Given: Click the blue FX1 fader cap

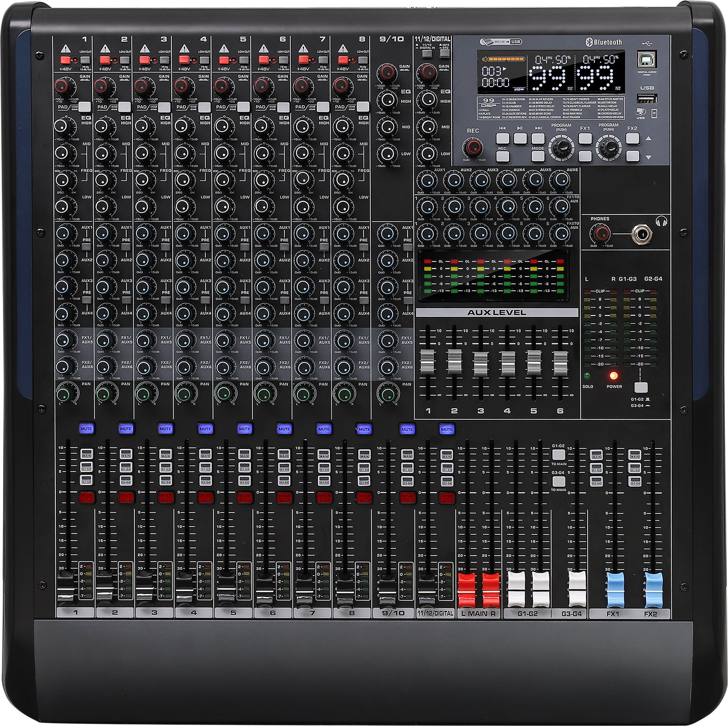Looking at the screenshot, I should click(x=615, y=589).
